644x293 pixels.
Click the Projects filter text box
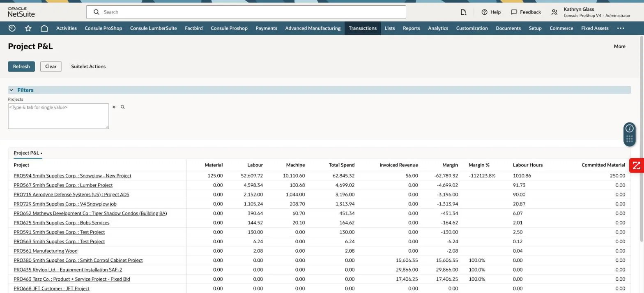pos(58,116)
